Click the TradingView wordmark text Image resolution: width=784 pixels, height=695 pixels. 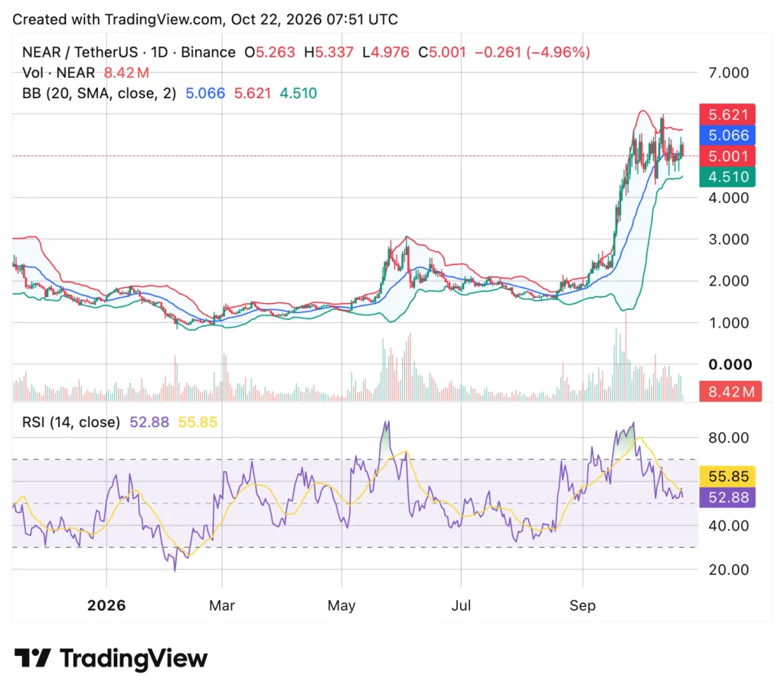point(133,658)
